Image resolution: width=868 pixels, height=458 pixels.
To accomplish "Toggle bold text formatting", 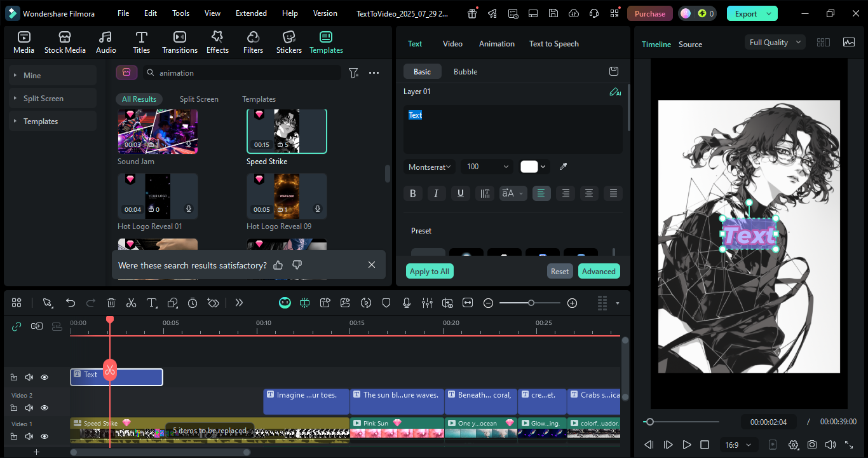I will 413,193.
